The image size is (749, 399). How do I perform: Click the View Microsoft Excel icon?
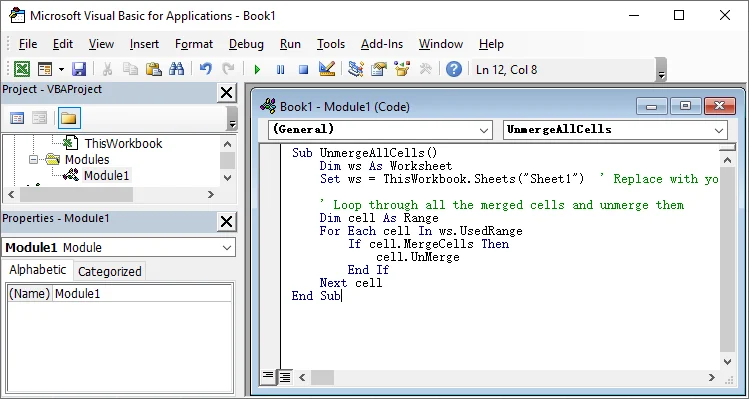(21, 70)
